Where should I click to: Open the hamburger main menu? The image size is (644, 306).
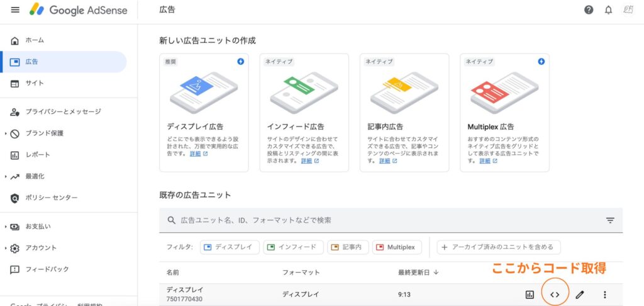click(x=15, y=10)
